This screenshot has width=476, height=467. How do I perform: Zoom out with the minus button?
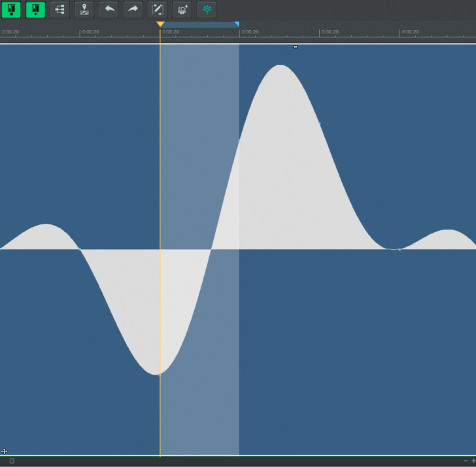(466, 461)
